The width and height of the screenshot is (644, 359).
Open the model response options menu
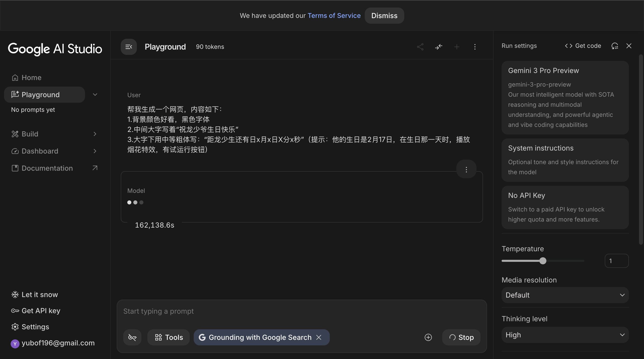pyautogui.click(x=466, y=169)
